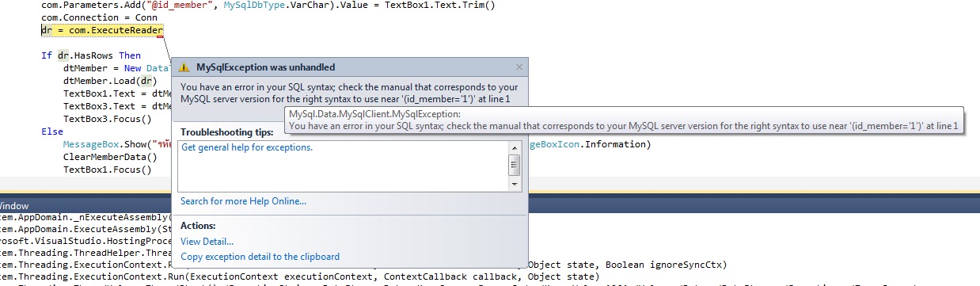Image resolution: width=980 pixels, height=286 pixels.
Task: Click the TextBox1.Focus() code line
Action: (107, 170)
